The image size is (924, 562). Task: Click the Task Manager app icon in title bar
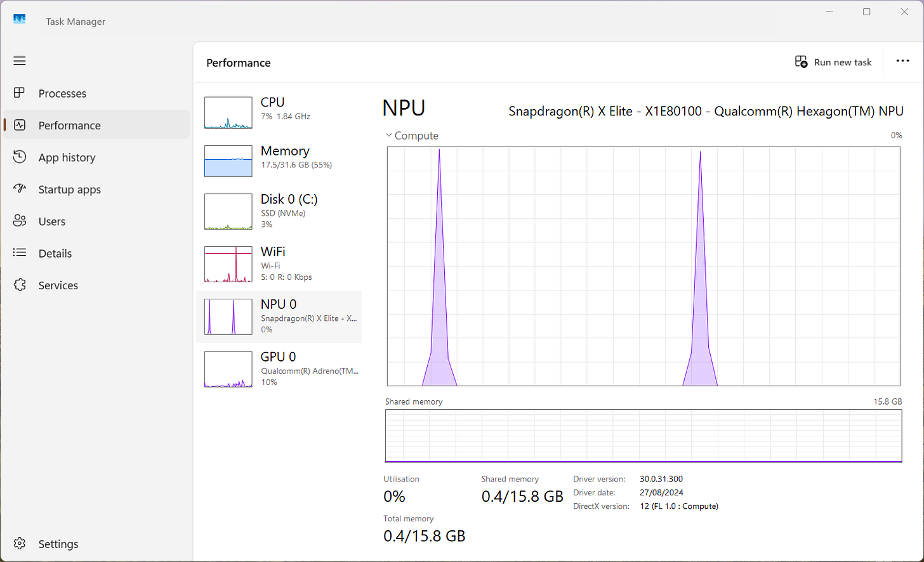(x=20, y=20)
